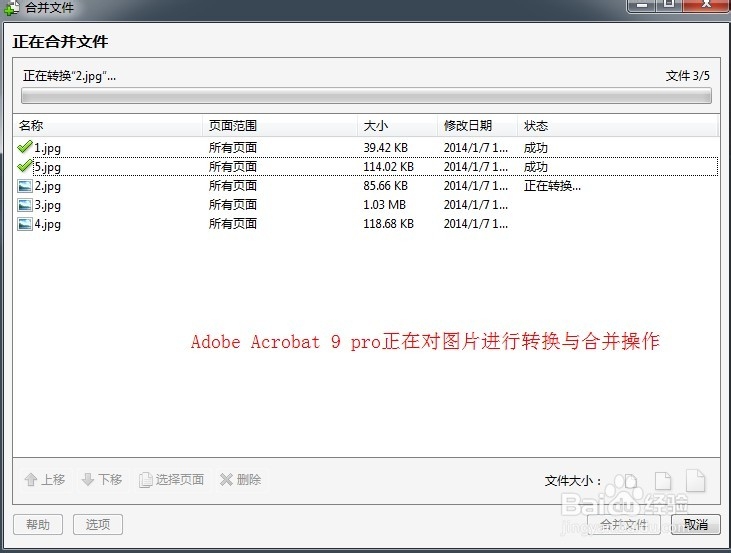Sort by the 名称 column header
Screen dimensions: 731x553
pos(108,125)
